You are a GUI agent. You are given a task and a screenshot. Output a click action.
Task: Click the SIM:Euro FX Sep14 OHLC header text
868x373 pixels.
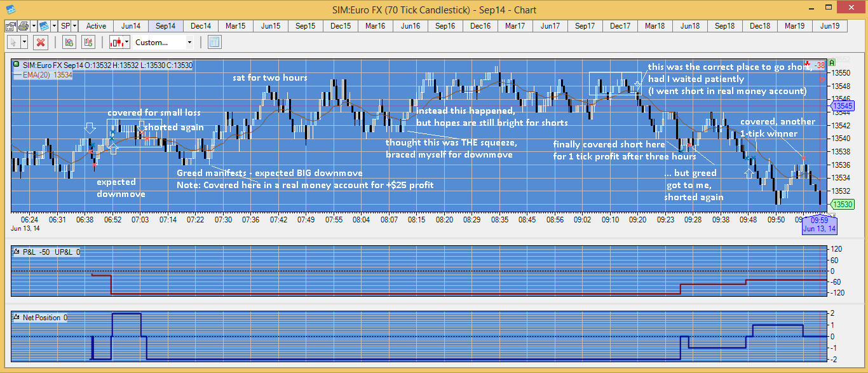click(107, 65)
